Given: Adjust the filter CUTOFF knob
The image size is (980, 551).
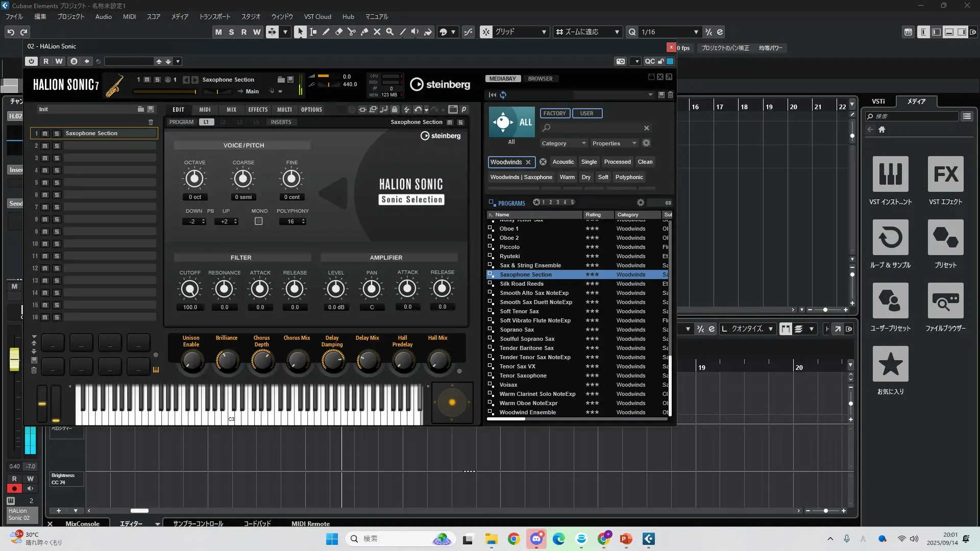Looking at the screenshot, I should click(190, 289).
